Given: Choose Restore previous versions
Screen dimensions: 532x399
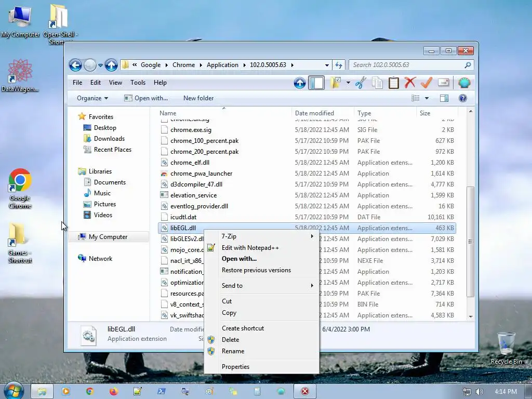Looking at the screenshot, I should pos(262,270).
